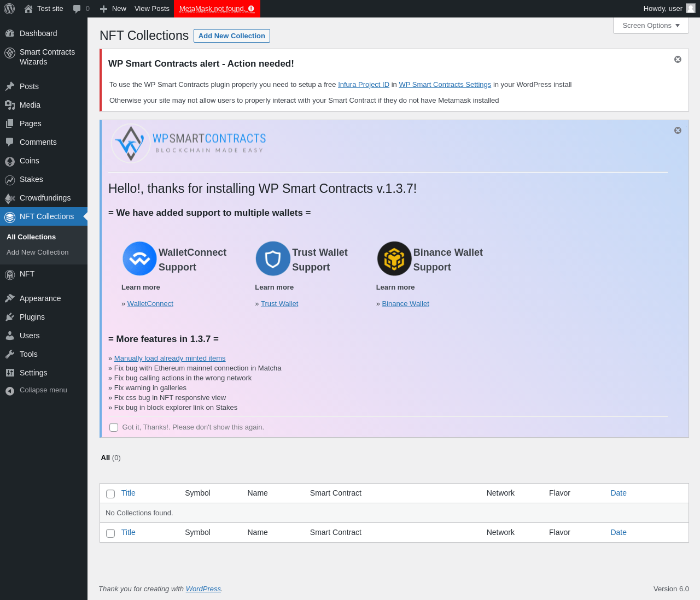Click 'Symbol' header column label

point(197,493)
